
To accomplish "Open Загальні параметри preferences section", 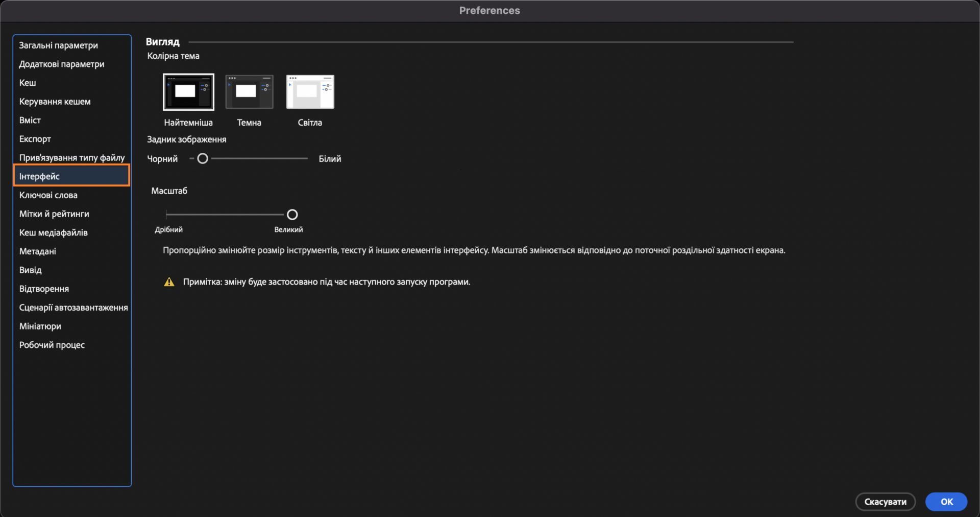I will pyautogui.click(x=72, y=45).
